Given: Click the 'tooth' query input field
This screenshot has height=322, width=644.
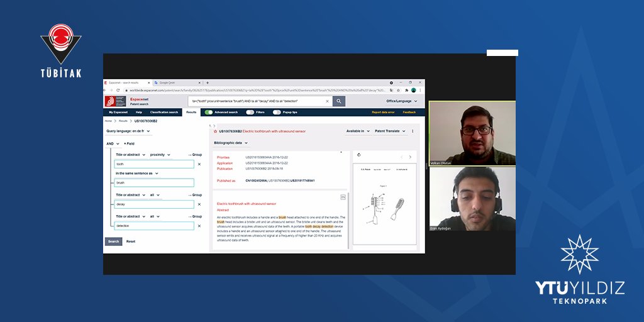Looking at the screenshot, I should click(x=154, y=164).
